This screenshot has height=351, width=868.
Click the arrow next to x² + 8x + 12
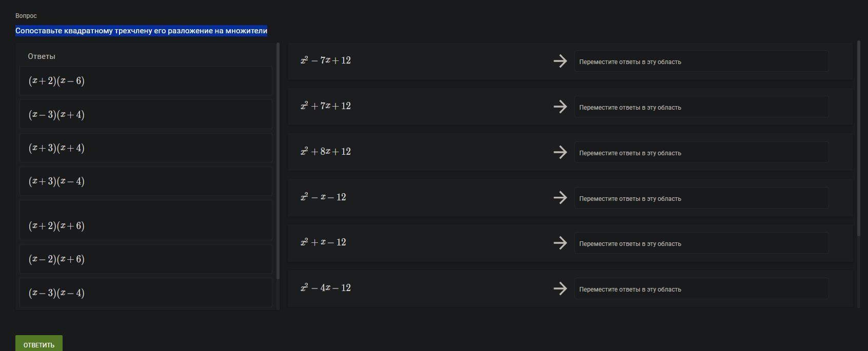coord(560,152)
